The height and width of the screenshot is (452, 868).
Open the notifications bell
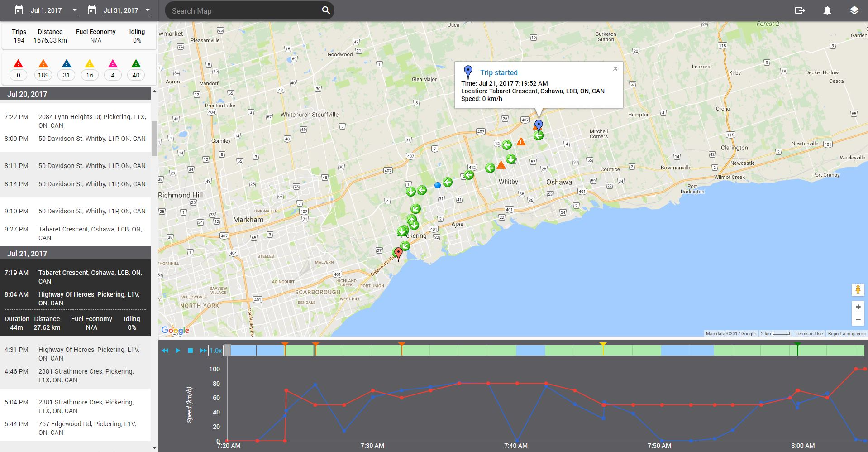coord(827,10)
